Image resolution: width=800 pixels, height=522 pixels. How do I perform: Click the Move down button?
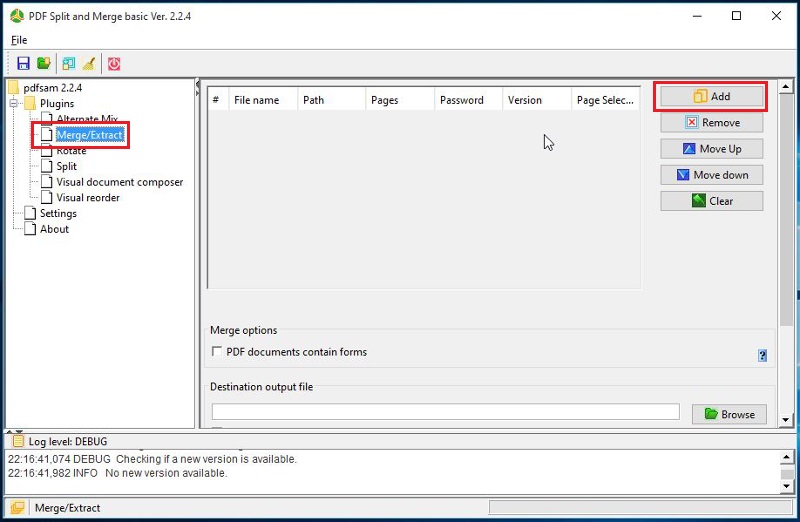pos(711,175)
